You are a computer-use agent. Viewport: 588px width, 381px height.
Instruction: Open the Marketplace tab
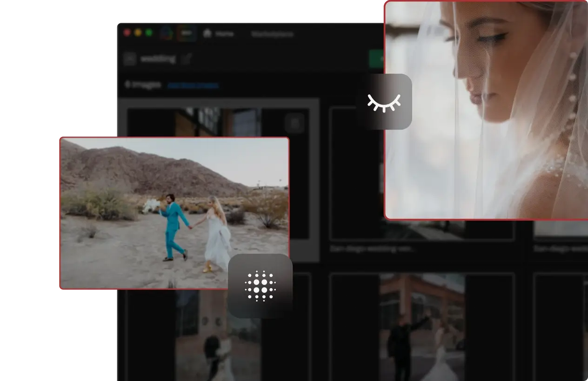click(x=272, y=34)
